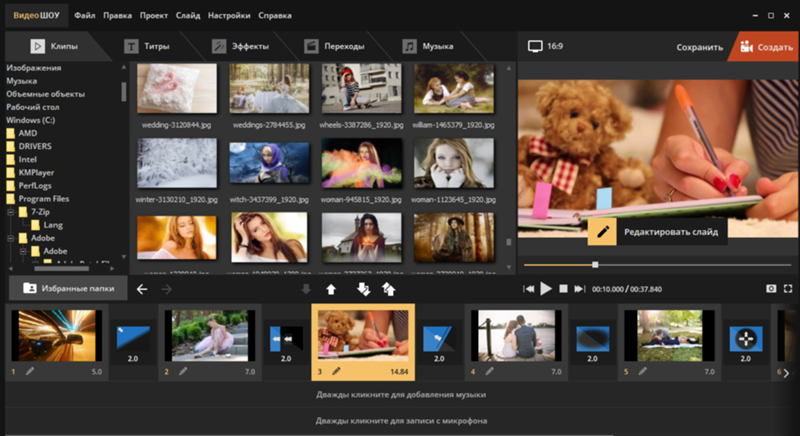Viewport: 800px width, 436px height.
Task: Switch to the Переходы tab
Action: pyautogui.click(x=334, y=46)
